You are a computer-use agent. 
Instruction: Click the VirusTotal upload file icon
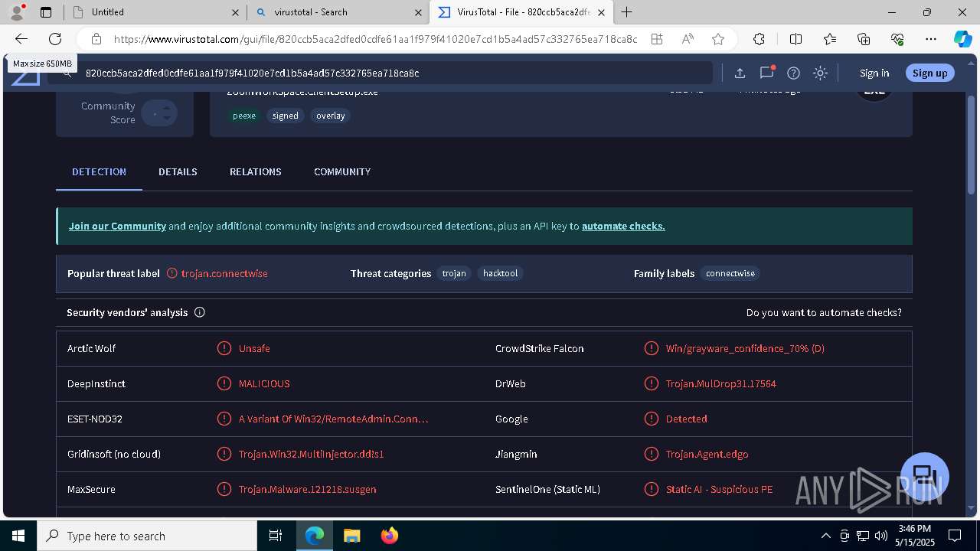(x=740, y=73)
